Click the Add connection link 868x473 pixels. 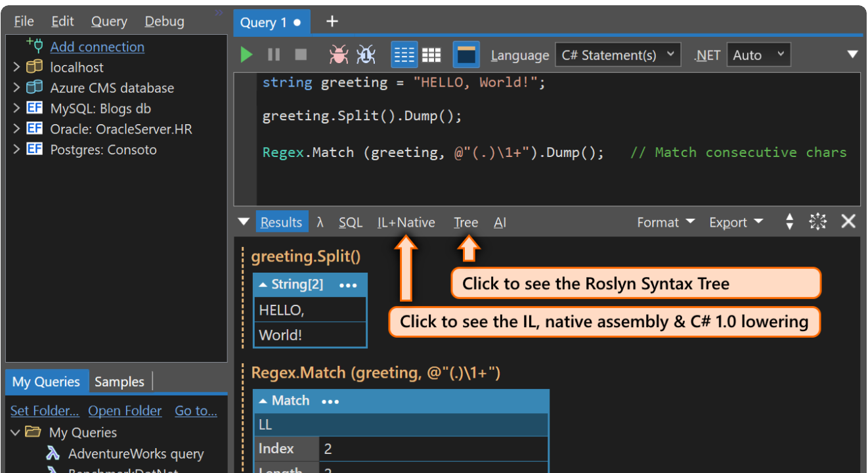pyautogui.click(x=97, y=47)
